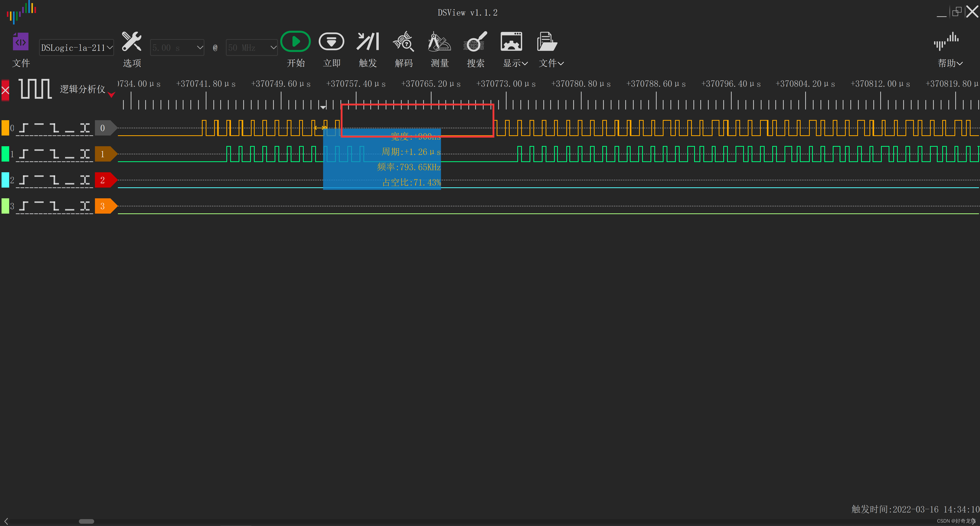Click the horizontal scrollbar thumb at bottom
This screenshot has width=980, height=526.
[86, 521]
